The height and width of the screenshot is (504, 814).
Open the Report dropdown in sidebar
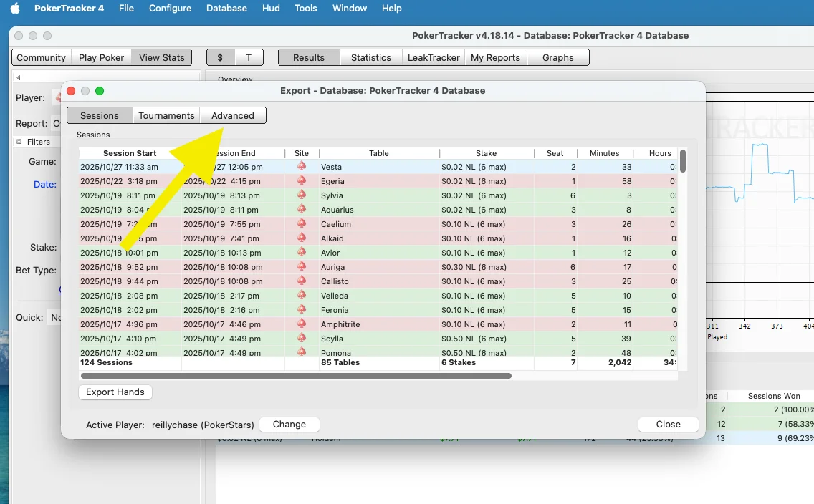(56, 123)
